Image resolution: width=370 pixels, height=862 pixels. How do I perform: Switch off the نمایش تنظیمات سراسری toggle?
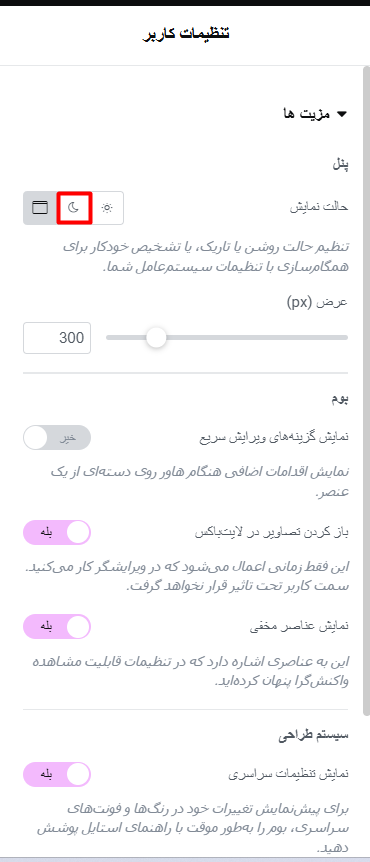coord(57,775)
